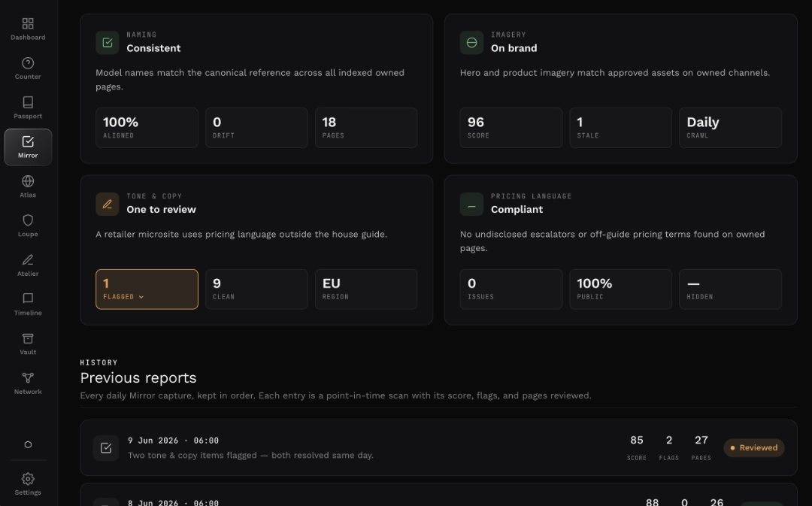
Task: Open Loupe shield icon
Action: point(28,226)
